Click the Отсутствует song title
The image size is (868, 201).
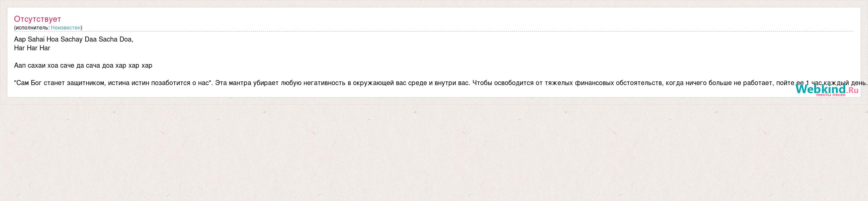(x=37, y=19)
